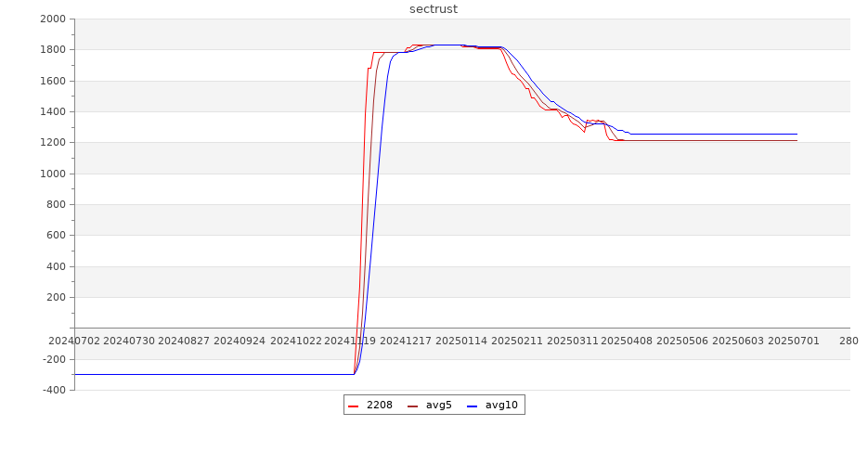Click the 20250211 date label
The image size is (868, 464).
click(x=516, y=341)
